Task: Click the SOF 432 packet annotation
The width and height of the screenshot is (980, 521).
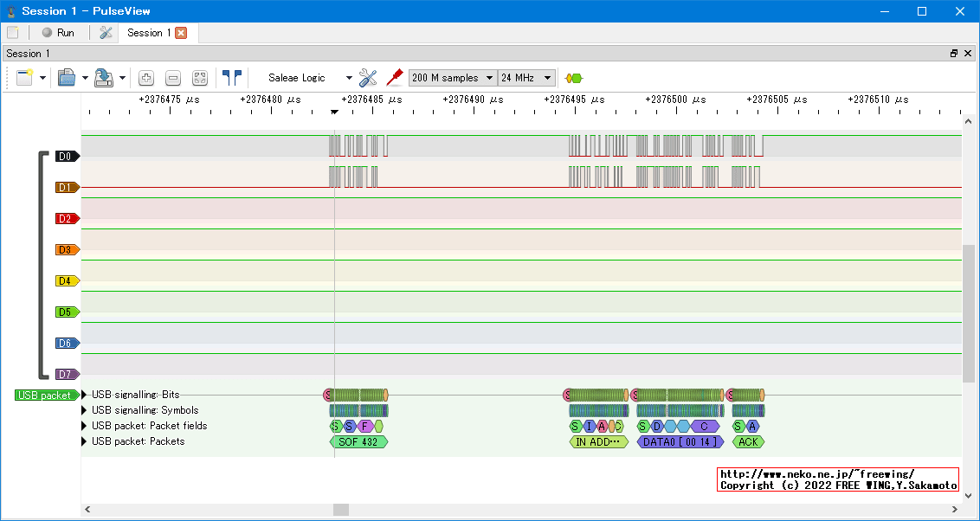Action: click(x=358, y=441)
